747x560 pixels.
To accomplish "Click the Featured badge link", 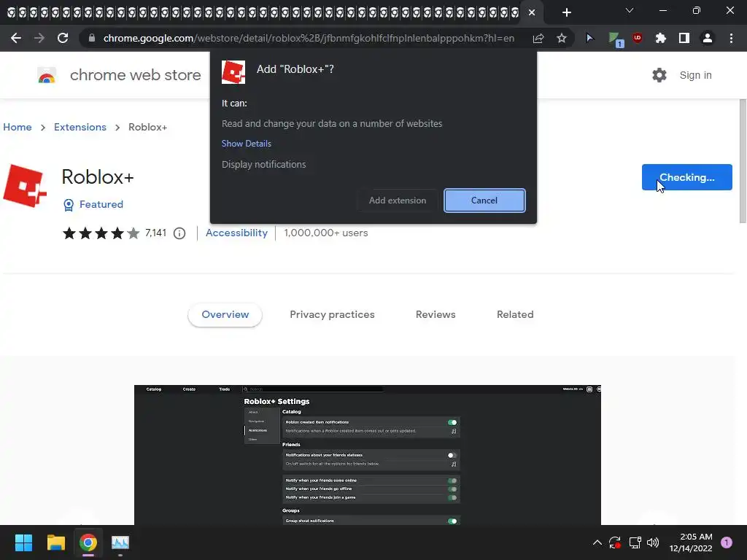I will (93, 204).
